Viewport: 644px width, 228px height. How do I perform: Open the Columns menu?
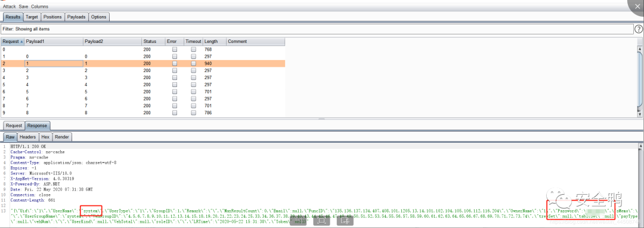(39, 7)
